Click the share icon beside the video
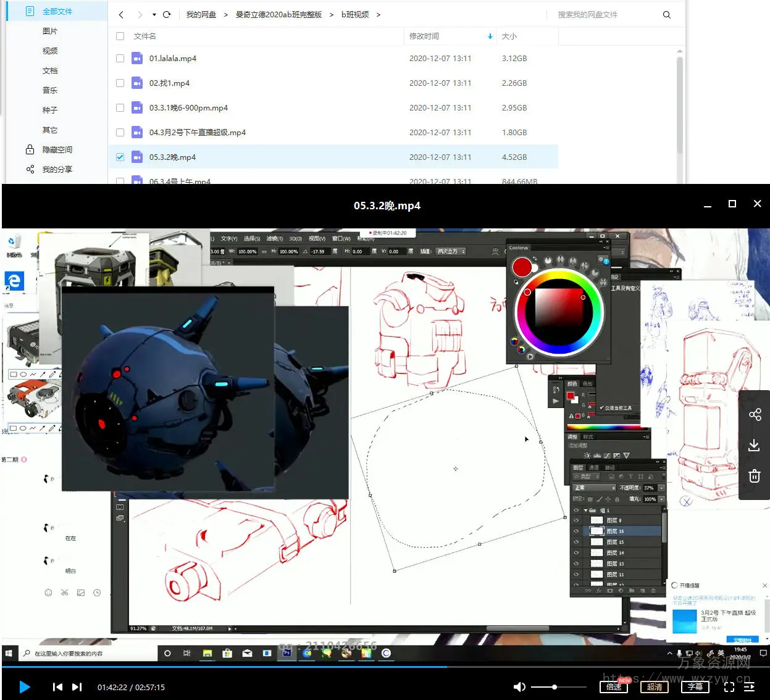770x700 pixels. [755, 415]
